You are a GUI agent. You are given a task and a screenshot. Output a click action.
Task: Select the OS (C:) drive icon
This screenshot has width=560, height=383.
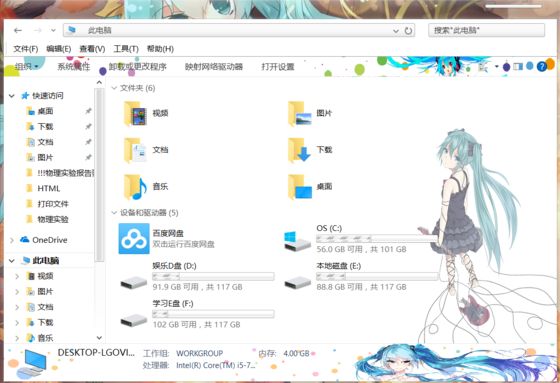(x=297, y=242)
